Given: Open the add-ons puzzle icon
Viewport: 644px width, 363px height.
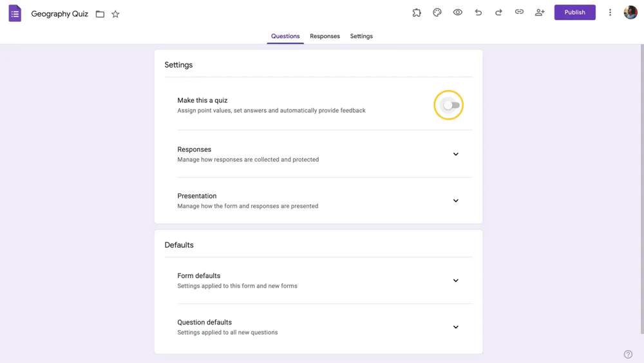Looking at the screenshot, I should (x=417, y=12).
